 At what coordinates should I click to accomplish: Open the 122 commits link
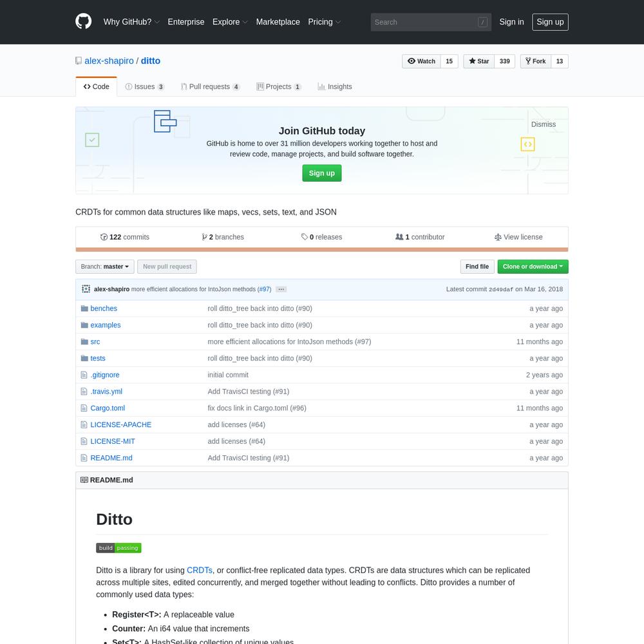pyautogui.click(x=124, y=237)
